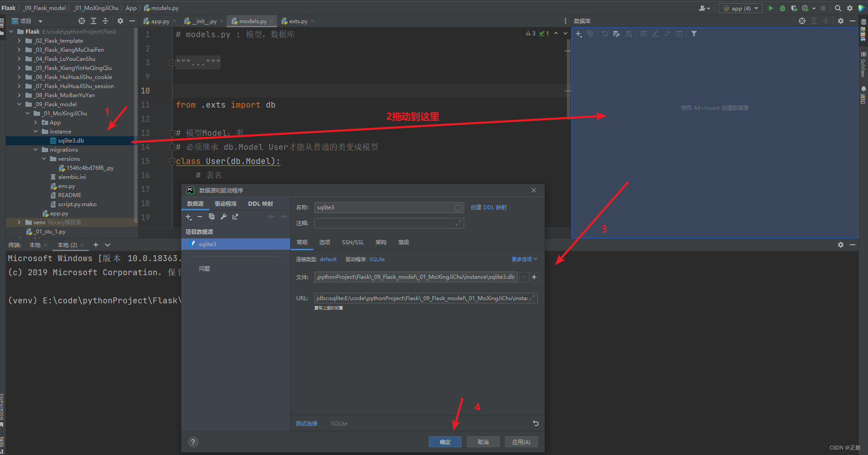Expand the App folder
The width and height of the screenshot is (868, 455).
(35, 123)
